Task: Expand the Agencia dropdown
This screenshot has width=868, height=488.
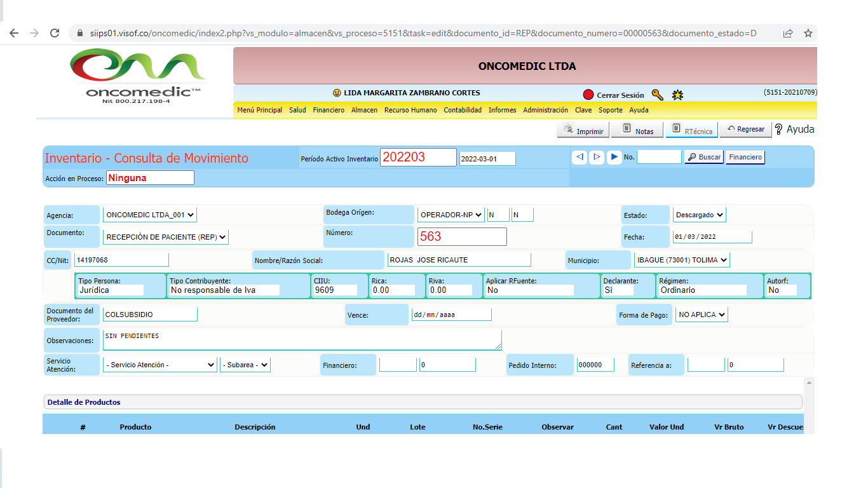Action: coord(151,215)
